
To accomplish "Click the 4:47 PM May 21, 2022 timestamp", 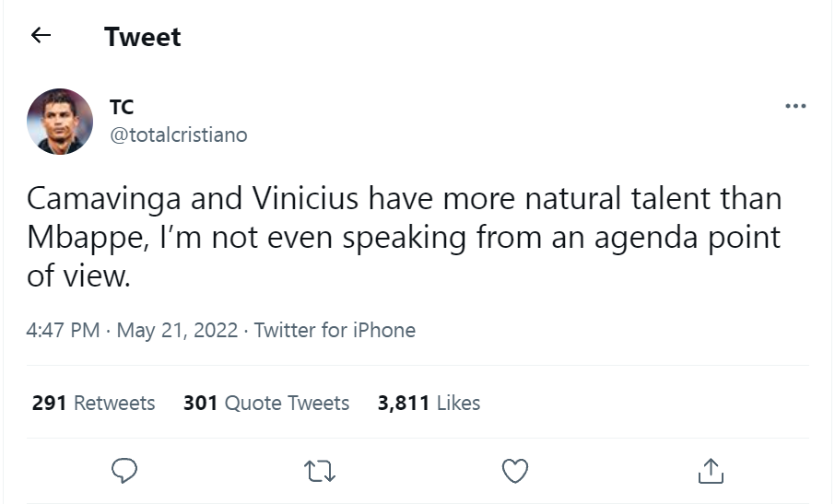I will (132, 330).
